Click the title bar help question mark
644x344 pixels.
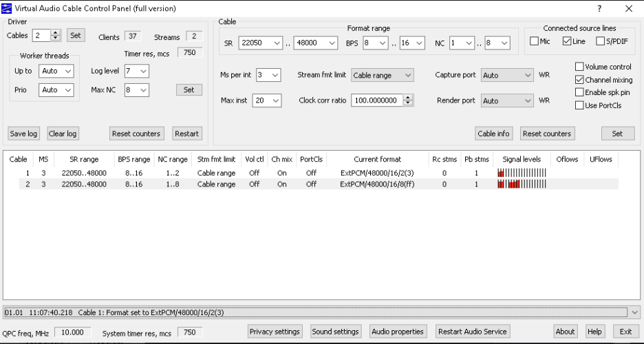point(599,9)
